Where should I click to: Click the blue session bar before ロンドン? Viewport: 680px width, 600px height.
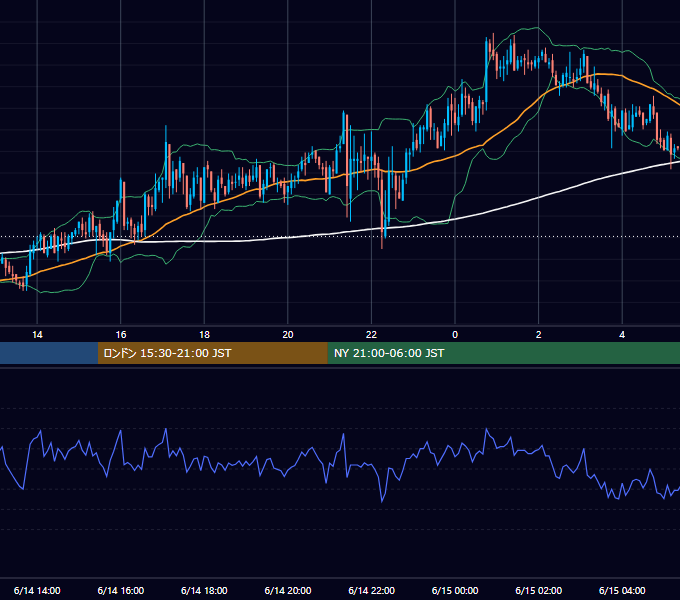point(49,353)
